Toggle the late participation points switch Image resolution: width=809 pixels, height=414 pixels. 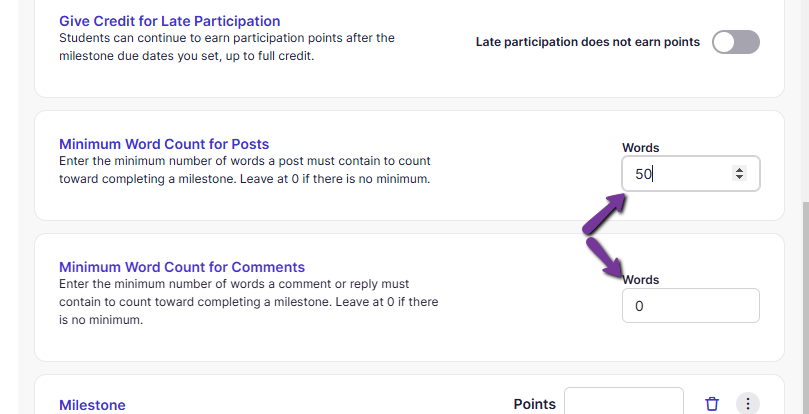tap(735, 42)
